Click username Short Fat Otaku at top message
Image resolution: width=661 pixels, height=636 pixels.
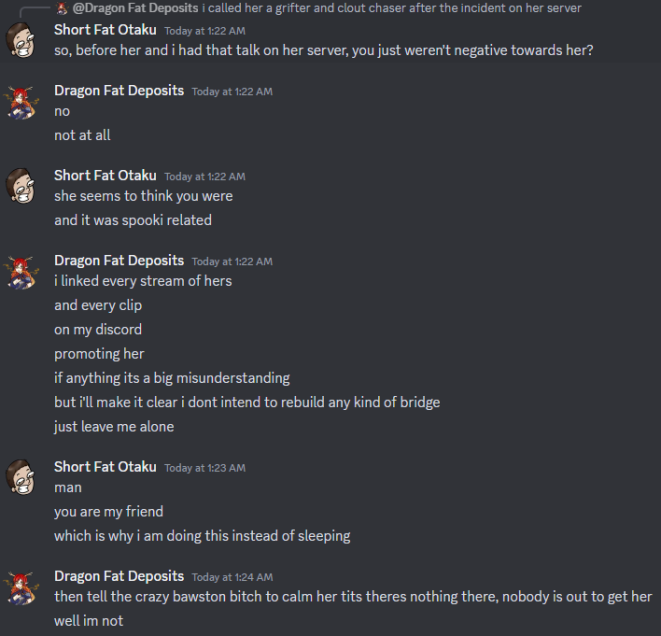coord(105,30)
